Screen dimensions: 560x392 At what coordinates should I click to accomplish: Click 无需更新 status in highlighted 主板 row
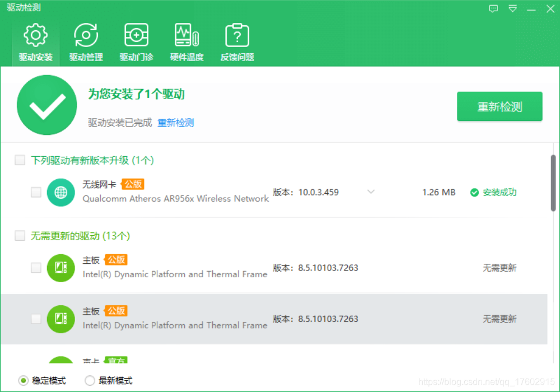coord(500,319)
